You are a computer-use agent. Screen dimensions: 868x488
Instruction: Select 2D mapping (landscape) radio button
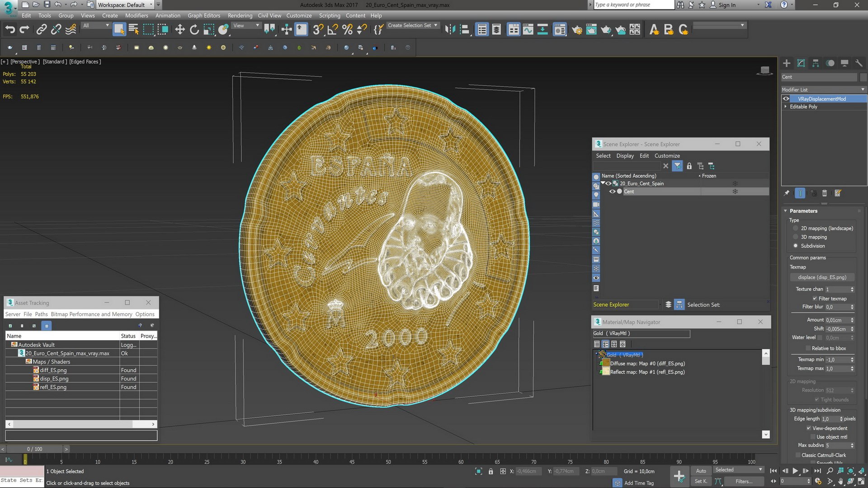(x=796, y=229)
